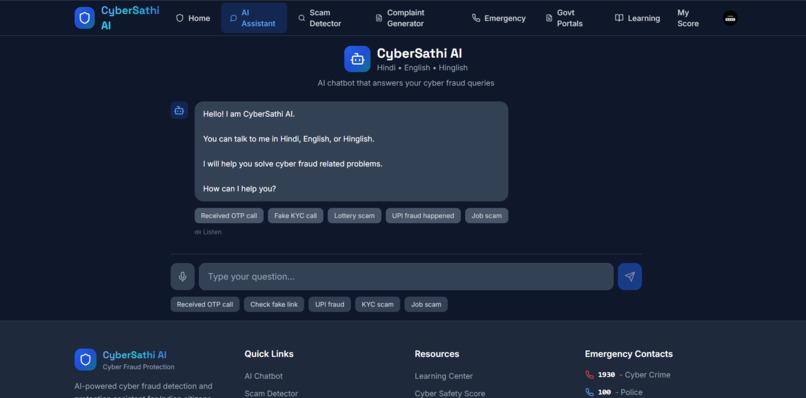
Task: View My Score in the navbar
Action: click(x=688, y=18)
